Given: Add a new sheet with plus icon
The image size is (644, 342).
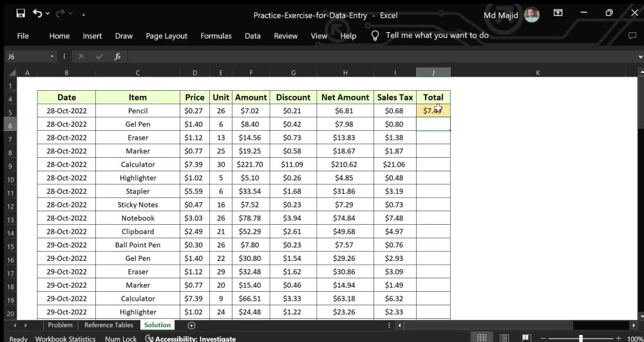Looking at the screenshot, I should click(191, 325).
